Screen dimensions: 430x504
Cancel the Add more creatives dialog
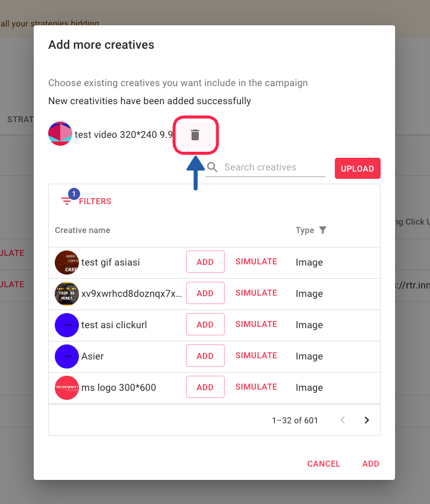(323, 464)
